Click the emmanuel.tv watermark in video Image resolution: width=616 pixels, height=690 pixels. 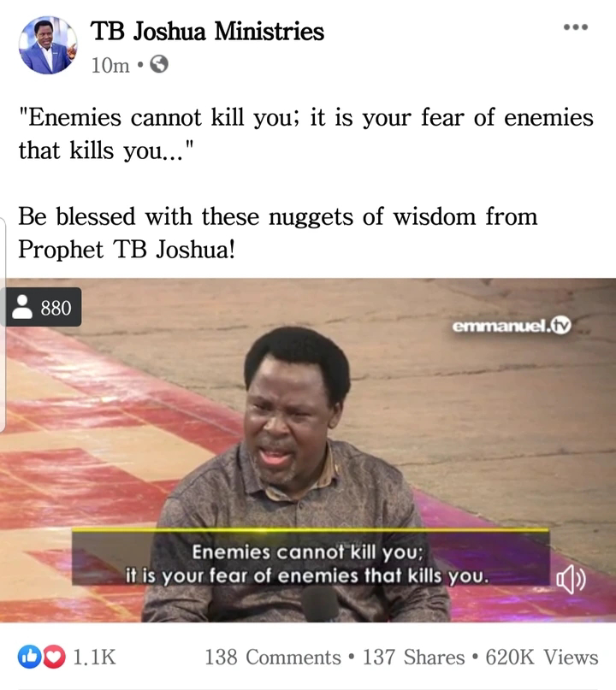click(x=512, y=326)
